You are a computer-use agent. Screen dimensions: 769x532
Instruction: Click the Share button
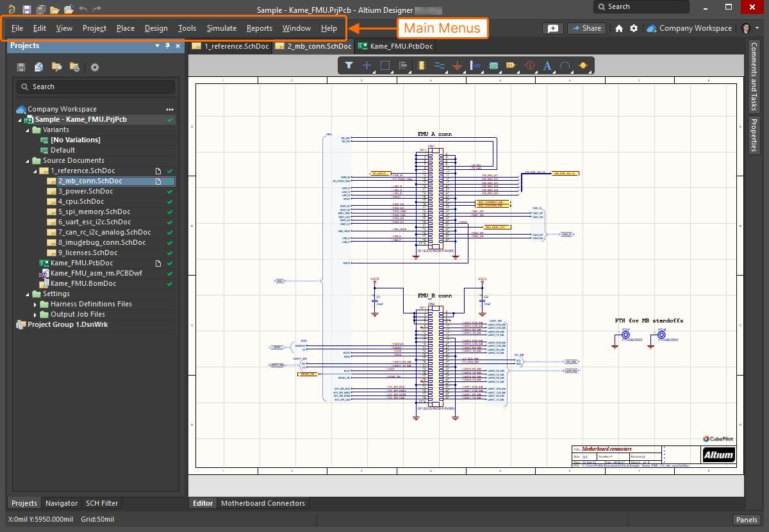coord(586,28)
